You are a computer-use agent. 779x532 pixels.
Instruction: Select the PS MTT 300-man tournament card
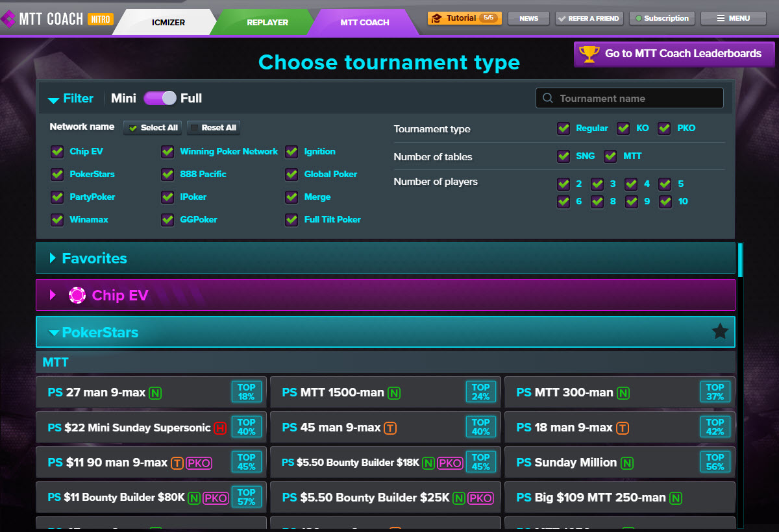click(x=620, y=393)
